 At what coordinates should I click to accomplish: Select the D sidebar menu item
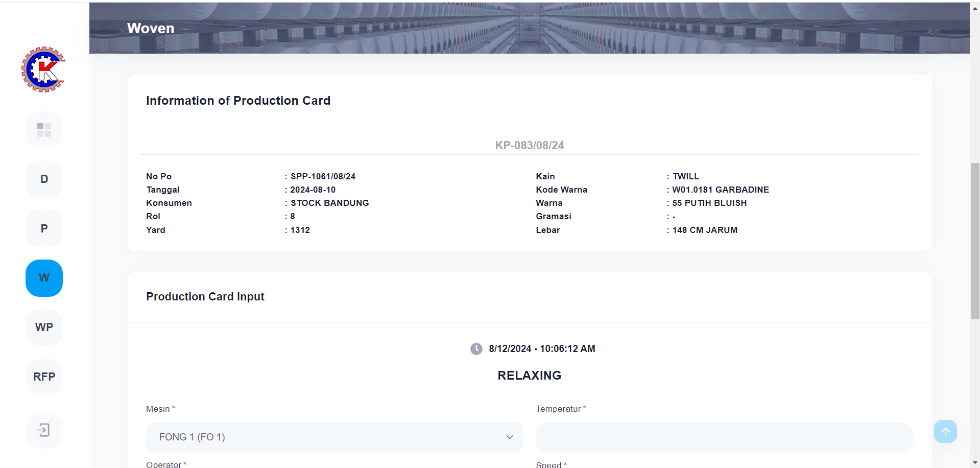(44, 179)
